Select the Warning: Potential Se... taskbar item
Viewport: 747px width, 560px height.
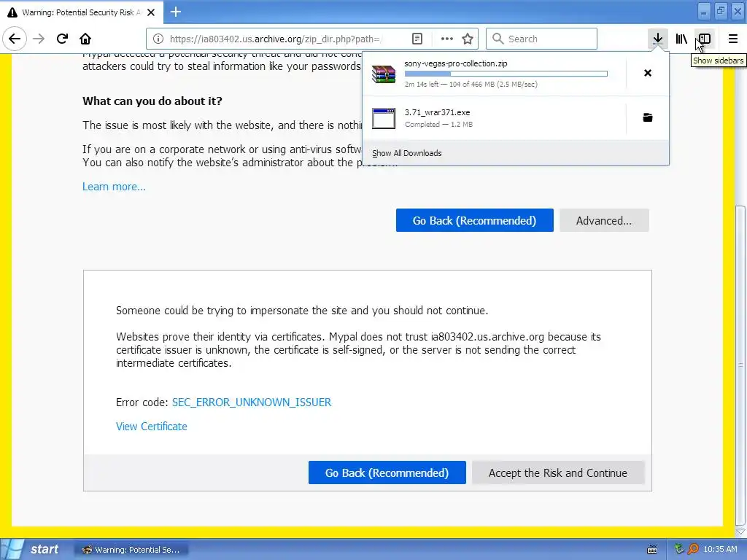coord(131,550)
